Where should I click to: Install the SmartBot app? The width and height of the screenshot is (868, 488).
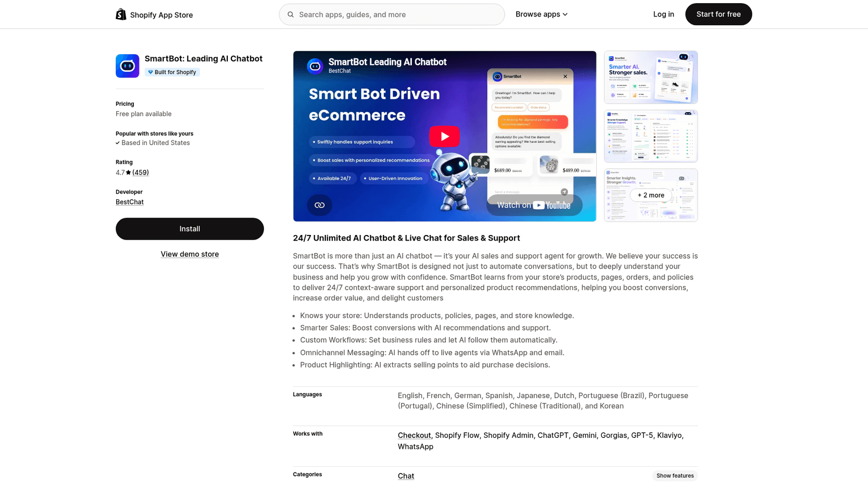click(x=190, y=229)
